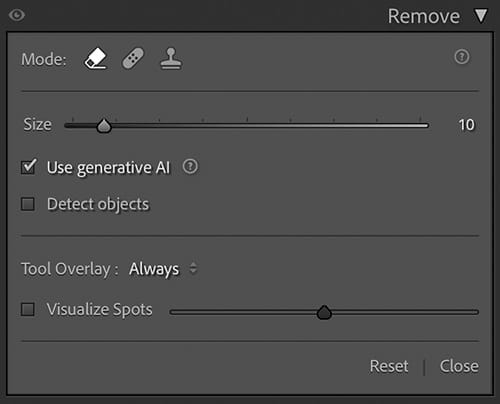
Task: Select the Heal bandage mode icon
Action: 133,59
